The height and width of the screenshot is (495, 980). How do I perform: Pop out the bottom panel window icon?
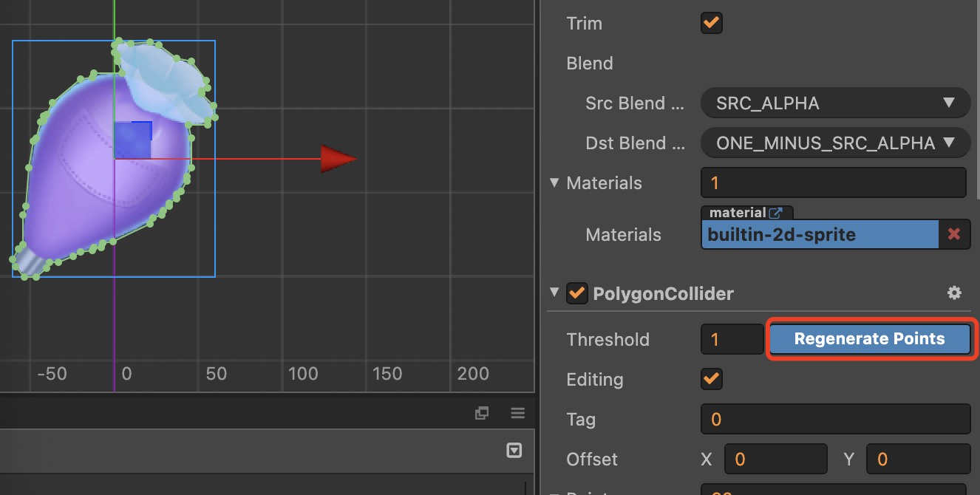tap(482, 413)
